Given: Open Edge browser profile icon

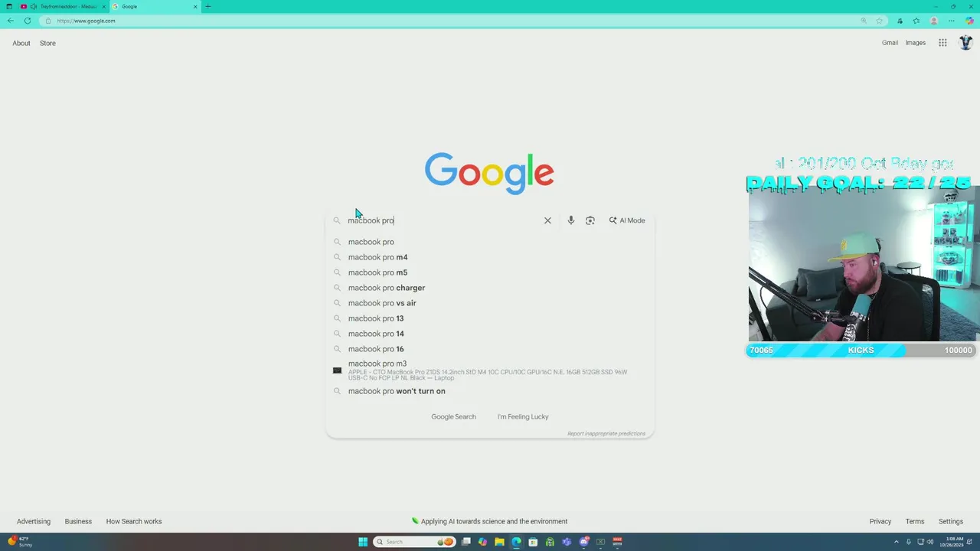Looking at the screenshot, I should 934,21.
